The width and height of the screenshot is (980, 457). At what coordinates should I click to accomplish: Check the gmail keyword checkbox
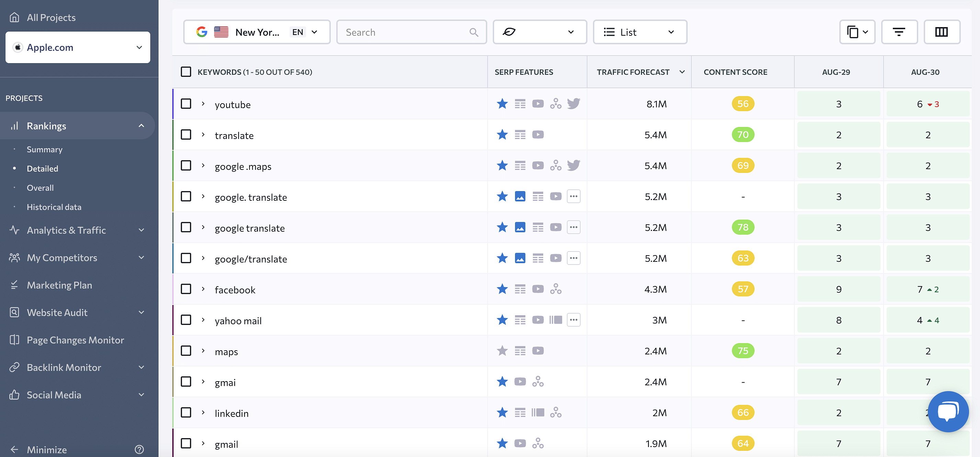[186, 443]
